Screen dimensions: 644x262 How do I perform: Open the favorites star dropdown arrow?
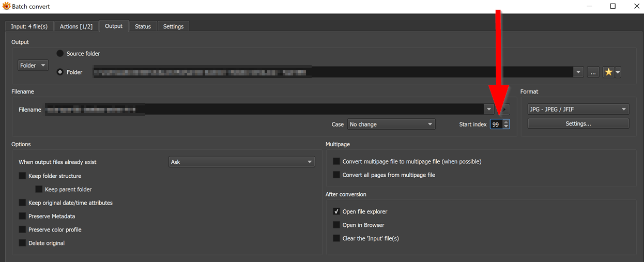618,72
